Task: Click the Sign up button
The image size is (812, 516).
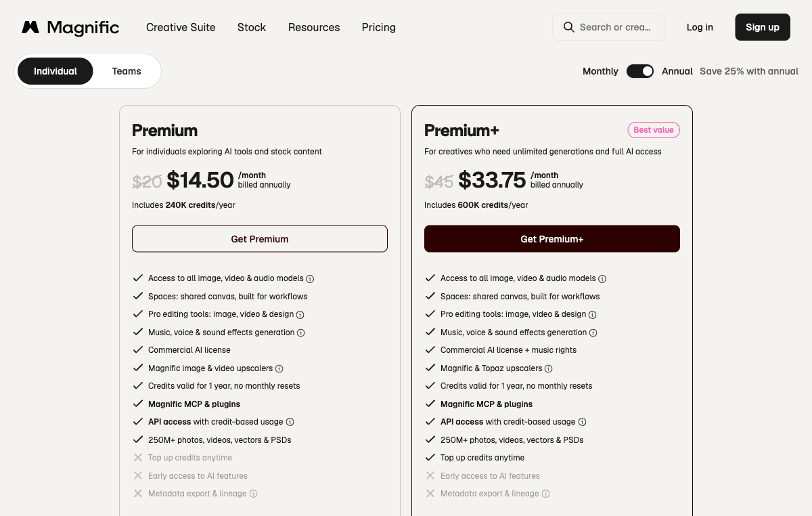Action: click(x=763, y=27)
